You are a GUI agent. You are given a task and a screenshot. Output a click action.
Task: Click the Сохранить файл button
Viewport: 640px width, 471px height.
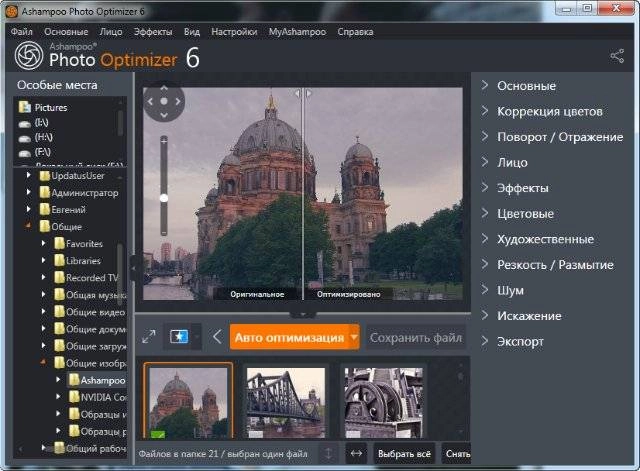point(416,338)
